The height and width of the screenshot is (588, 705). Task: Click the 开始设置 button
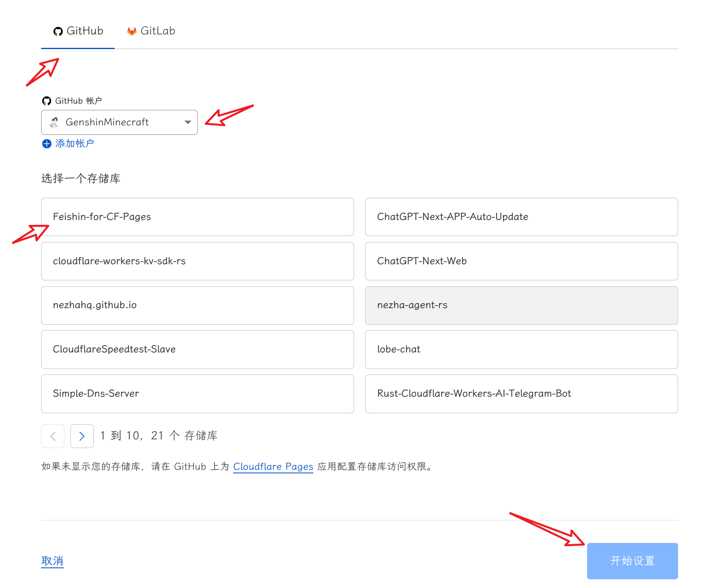pos(632,561)
